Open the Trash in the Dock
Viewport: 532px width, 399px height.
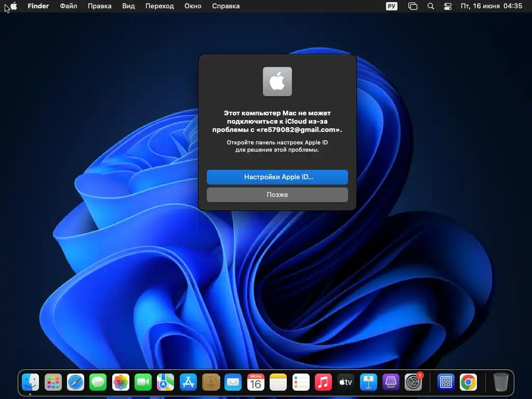tap(501, 382)
